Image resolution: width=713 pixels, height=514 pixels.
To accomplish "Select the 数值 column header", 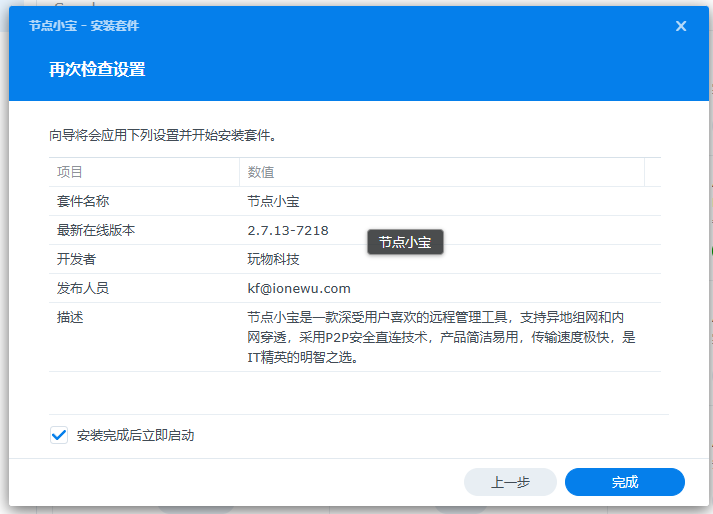I will click(442, 172).
